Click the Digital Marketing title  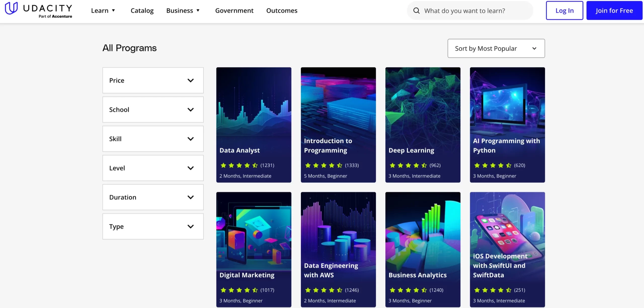point(247,275)
